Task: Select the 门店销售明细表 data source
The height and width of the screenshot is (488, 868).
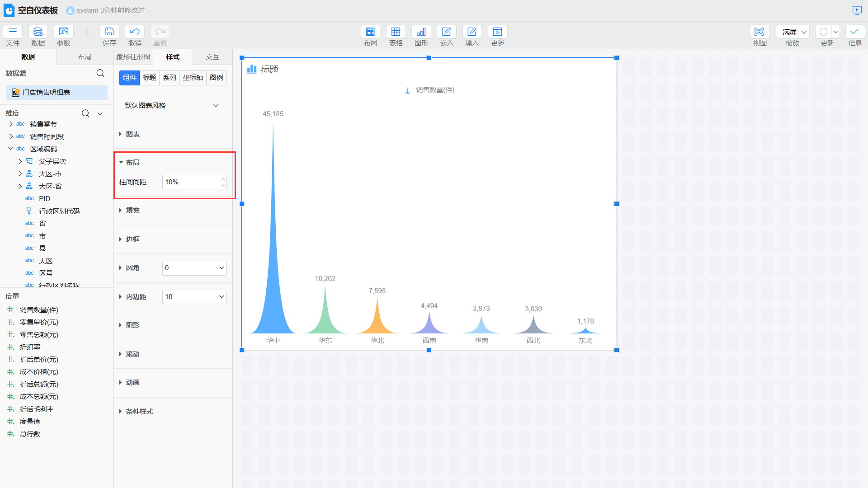Action: (x=47, y=93)
